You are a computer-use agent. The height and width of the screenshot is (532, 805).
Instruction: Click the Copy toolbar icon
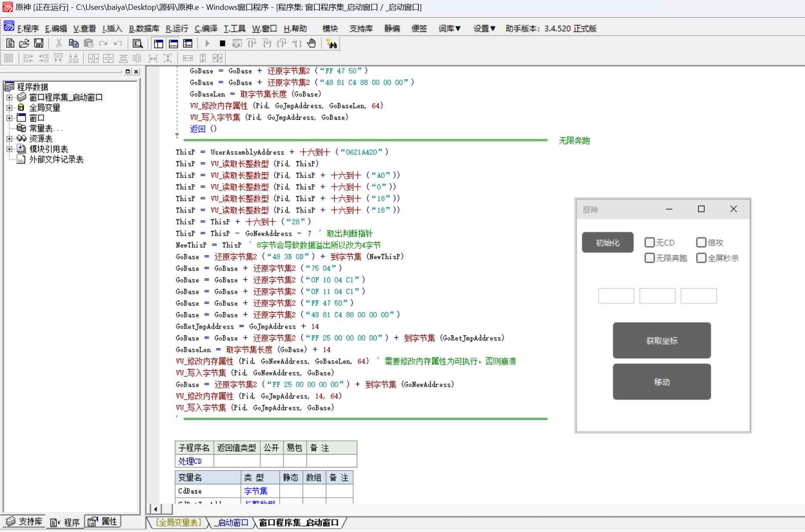[x=74, y=43]
